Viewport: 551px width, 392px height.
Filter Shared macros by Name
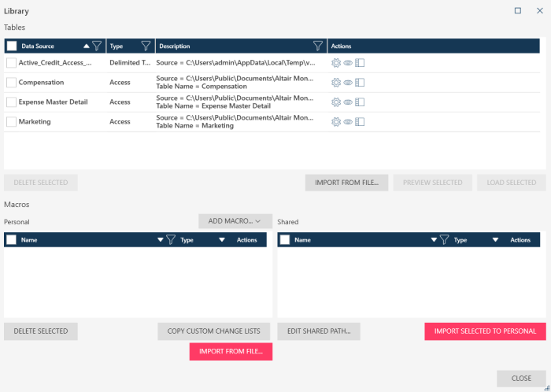click(x=444, y=240)
